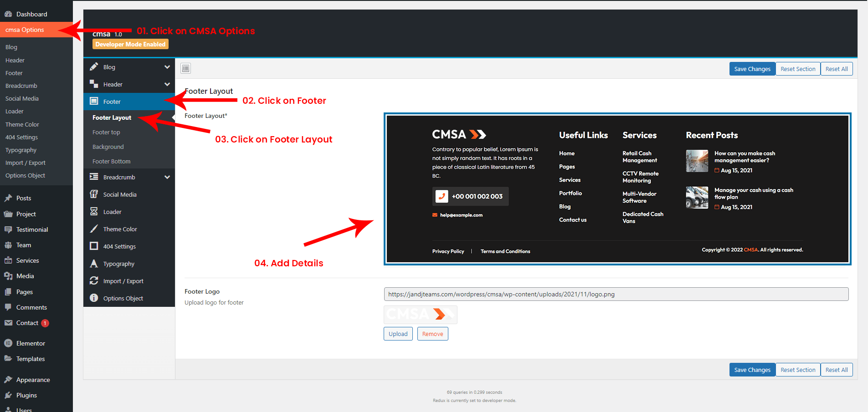Expand the Breadcrumb options section chevron
The image size is (868, 412).
167,177
